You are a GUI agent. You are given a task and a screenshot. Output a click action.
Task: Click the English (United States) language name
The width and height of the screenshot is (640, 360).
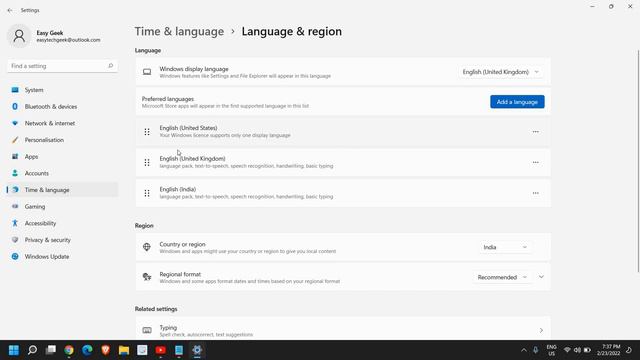188,128
